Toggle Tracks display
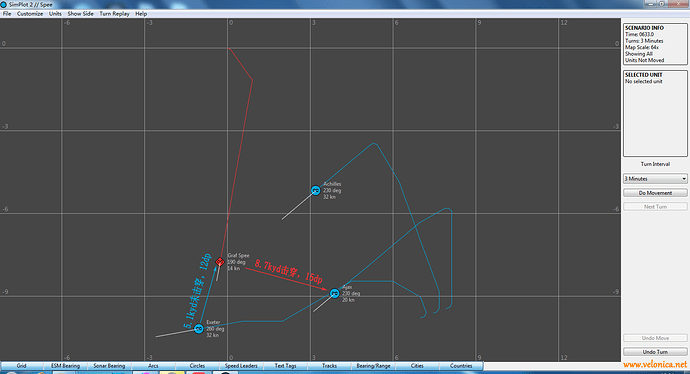 [x=329, y=366]
